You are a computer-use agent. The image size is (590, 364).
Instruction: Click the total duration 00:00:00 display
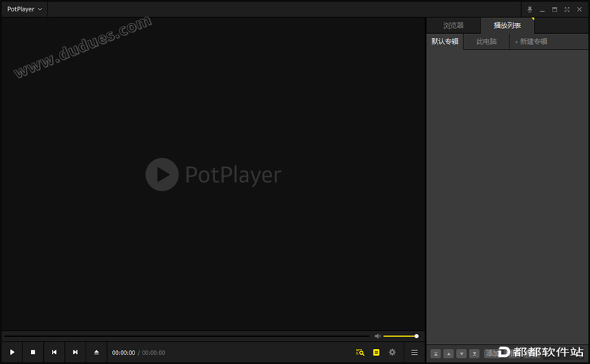pyautogui.click(x=153, y=352)
